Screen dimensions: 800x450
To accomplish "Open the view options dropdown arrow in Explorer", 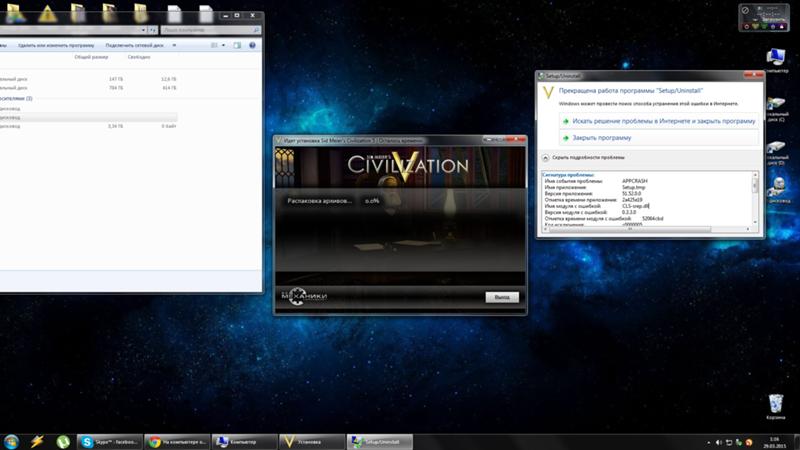I will pos(223,45).
